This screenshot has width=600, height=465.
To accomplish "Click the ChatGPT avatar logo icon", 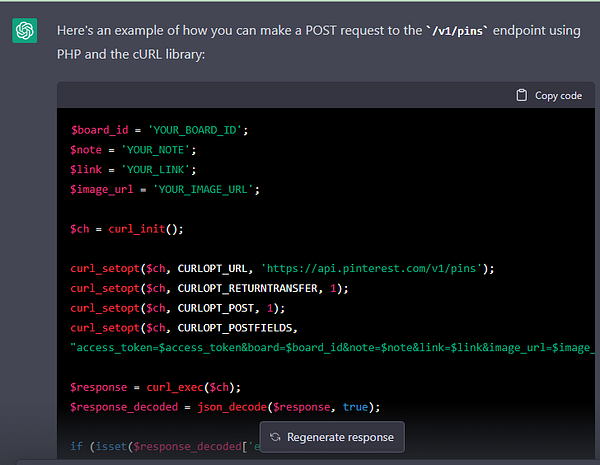I will tap(25, 31).
